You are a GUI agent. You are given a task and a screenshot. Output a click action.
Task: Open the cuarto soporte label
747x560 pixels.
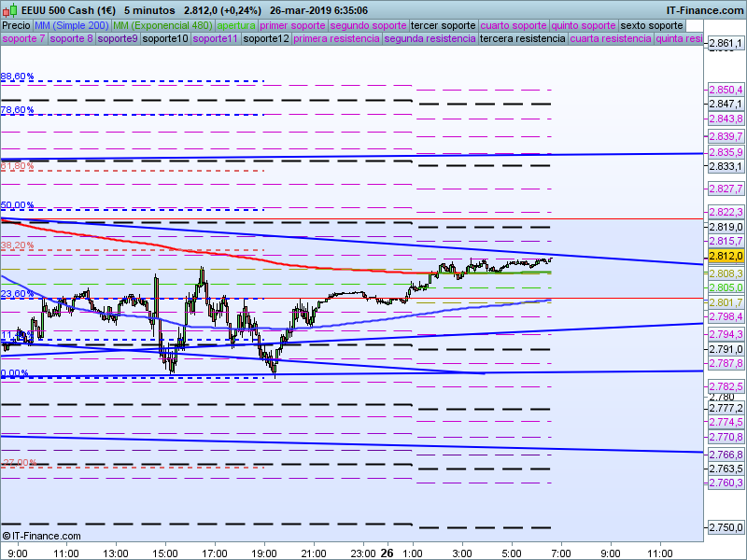click(514, 26)
